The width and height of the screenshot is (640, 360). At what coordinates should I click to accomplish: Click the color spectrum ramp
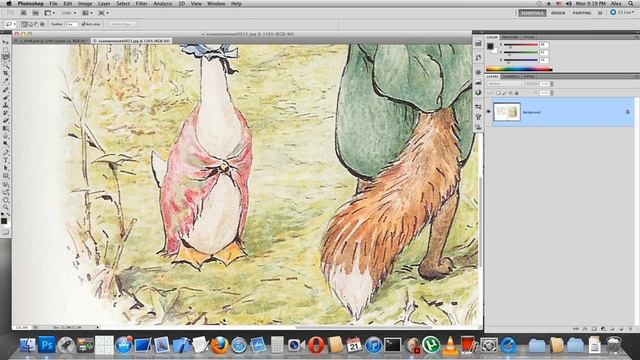coord(519,69)
